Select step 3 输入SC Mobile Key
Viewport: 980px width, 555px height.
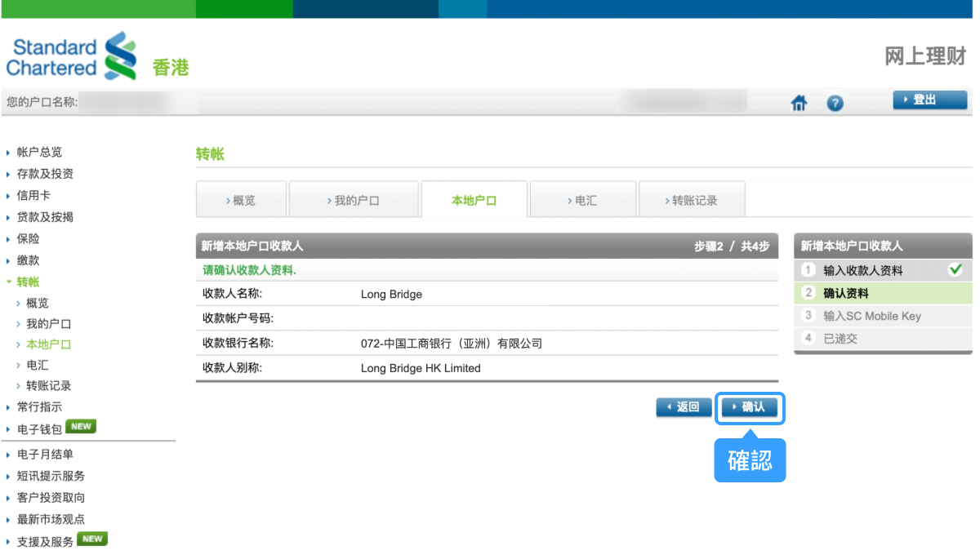point(883,316)
